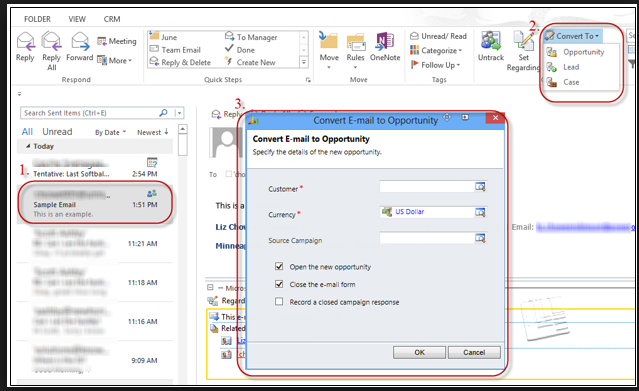Show Unread messages filter
Screen dimensions: 639x391
click(57, 132)
